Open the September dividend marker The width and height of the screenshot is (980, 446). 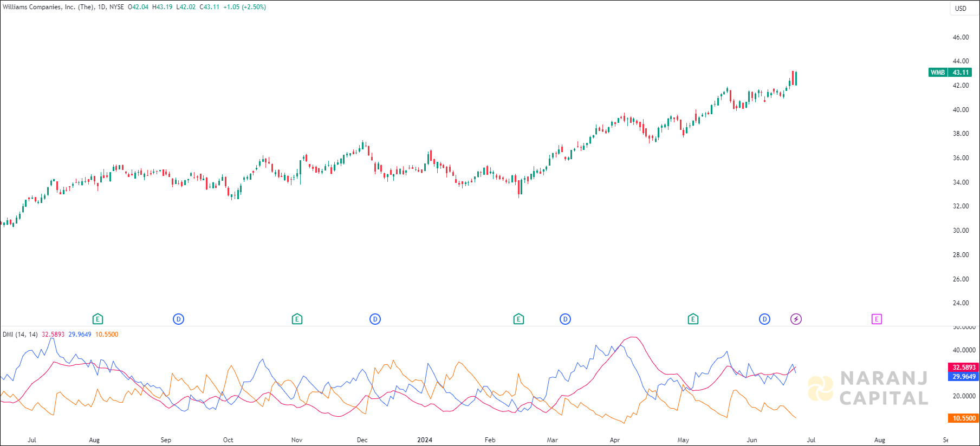[x=178, y=319]
